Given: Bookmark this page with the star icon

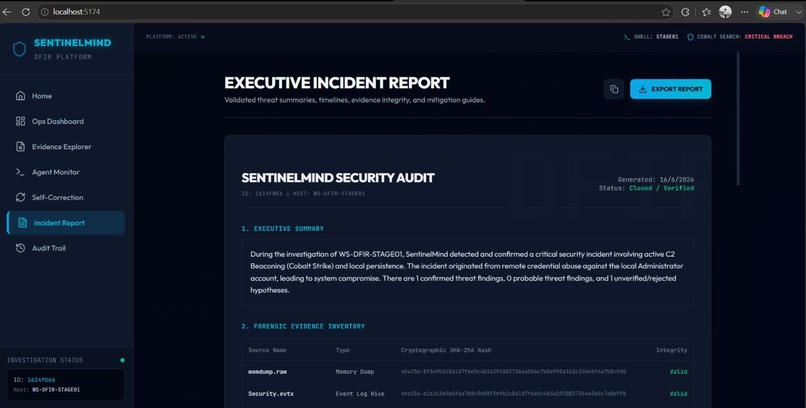Looking at the screenshot, I should tap(666, 12).
